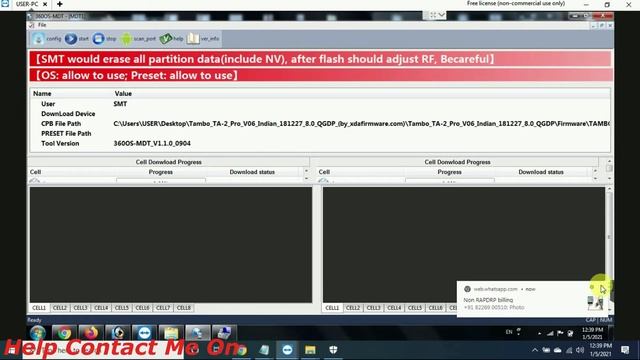Select CELL7 tab in left panel
Image resolution: width=640 pixels, height=360 pixels.
pyautogui.click(x=163, y=308)
